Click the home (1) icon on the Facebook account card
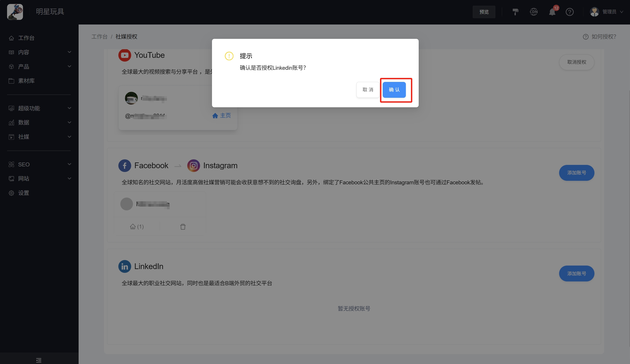The height and width of the screenshot is (364, 630). [x=137, y=227]
